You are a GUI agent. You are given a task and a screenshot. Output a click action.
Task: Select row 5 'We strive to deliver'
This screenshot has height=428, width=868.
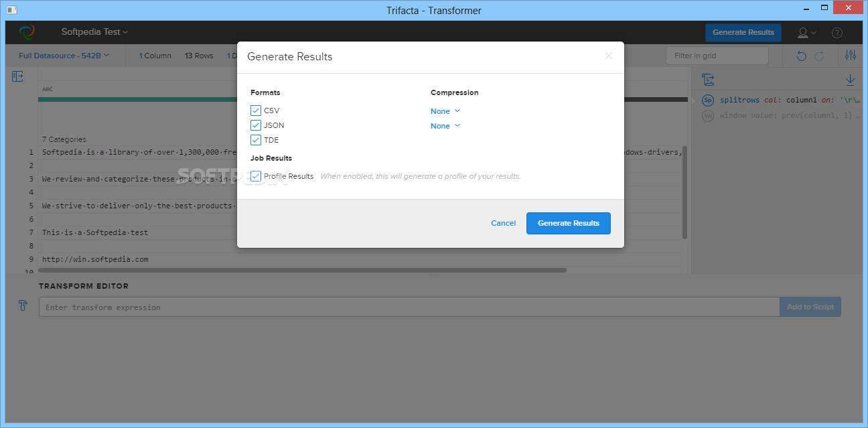click(x=139, y=206)
